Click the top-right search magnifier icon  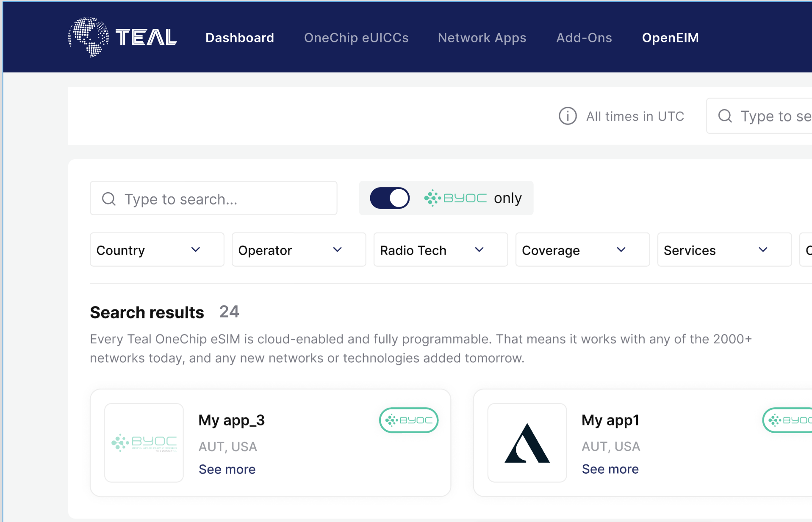pyautogui.click(x=725, y=116)
